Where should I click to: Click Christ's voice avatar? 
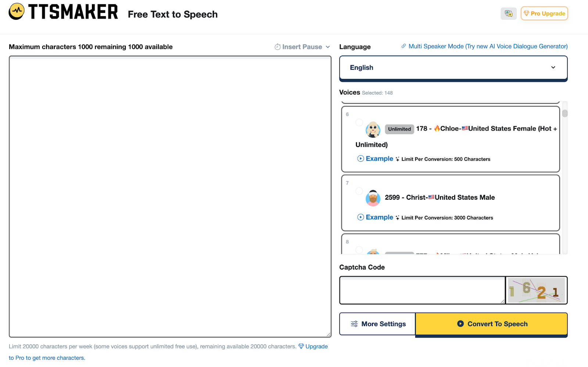tap(373, 198)
